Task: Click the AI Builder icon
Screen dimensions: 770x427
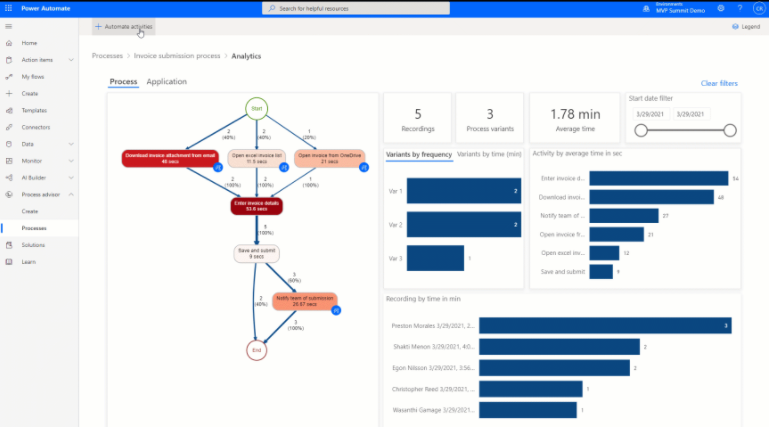Action: pos(9,178)
